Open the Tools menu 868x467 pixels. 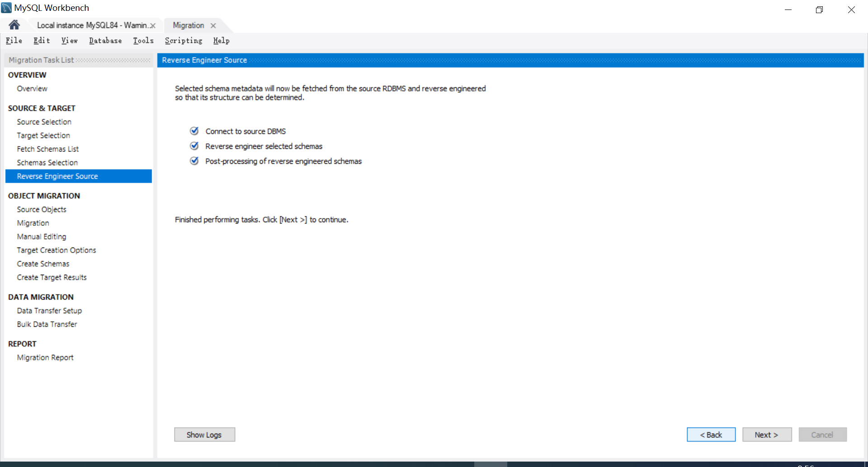[143, 41]
